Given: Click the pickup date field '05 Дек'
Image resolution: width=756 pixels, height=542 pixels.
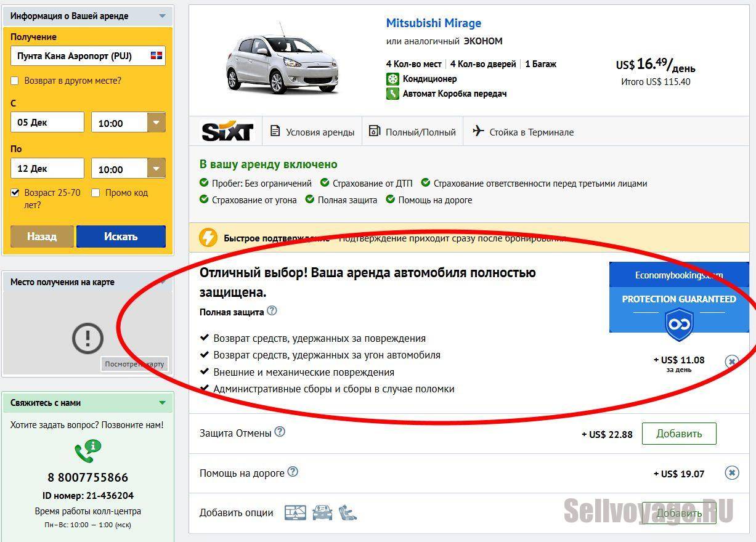Looking at the screenshot, I should point(47,123).
